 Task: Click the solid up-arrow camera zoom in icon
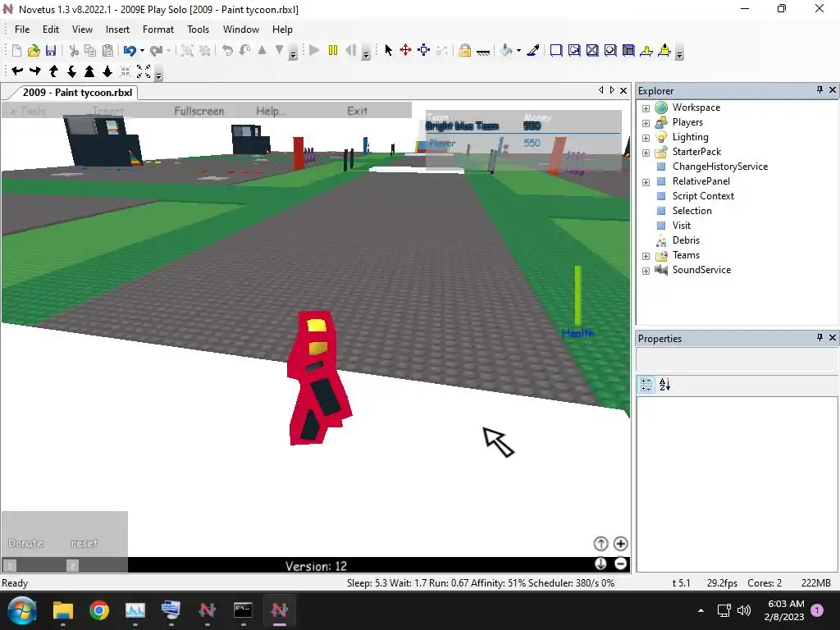(x=89, y=71)
